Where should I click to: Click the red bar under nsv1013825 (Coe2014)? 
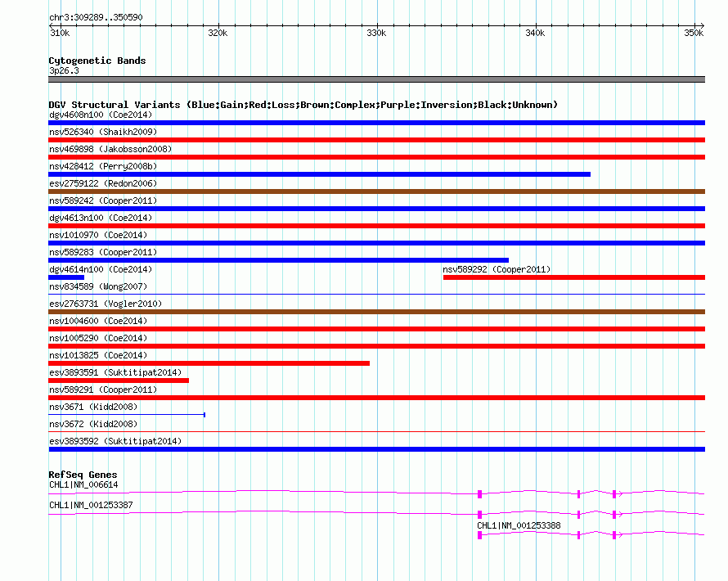click(x=209, y=363)
